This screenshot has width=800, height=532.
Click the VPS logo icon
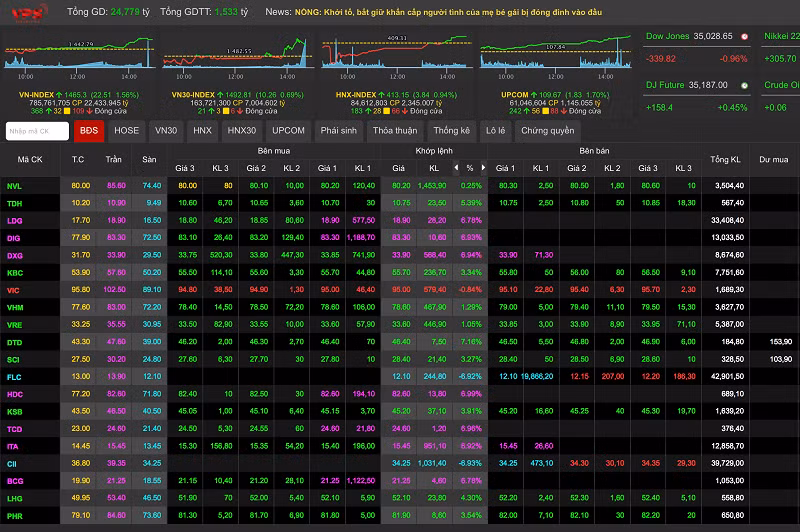pos(25,14)
